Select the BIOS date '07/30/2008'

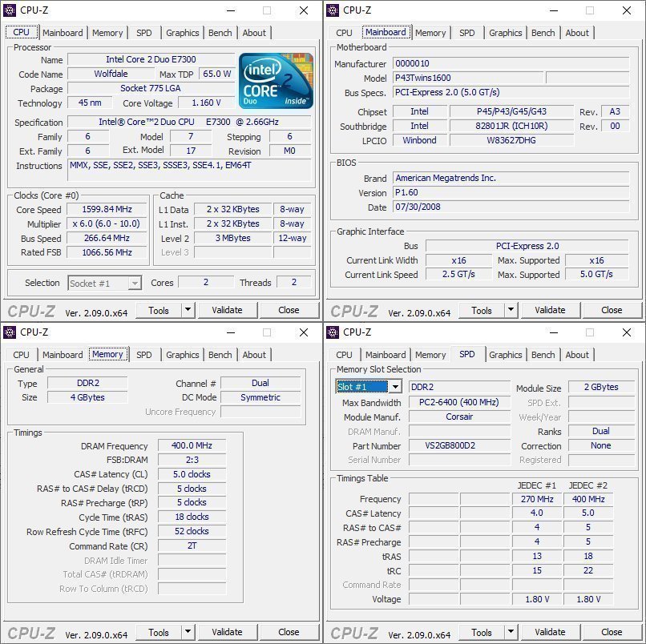click(511, 207)
